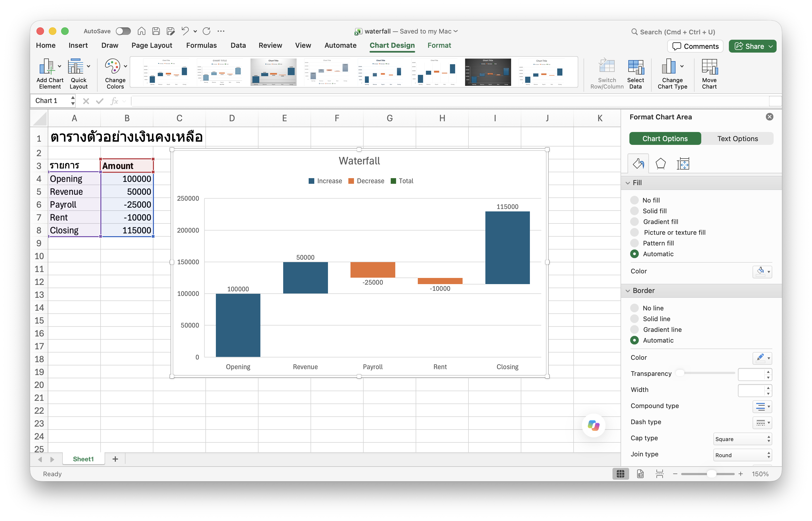
Task: Open Join type Round dropdown
Action: click(742, 455)
